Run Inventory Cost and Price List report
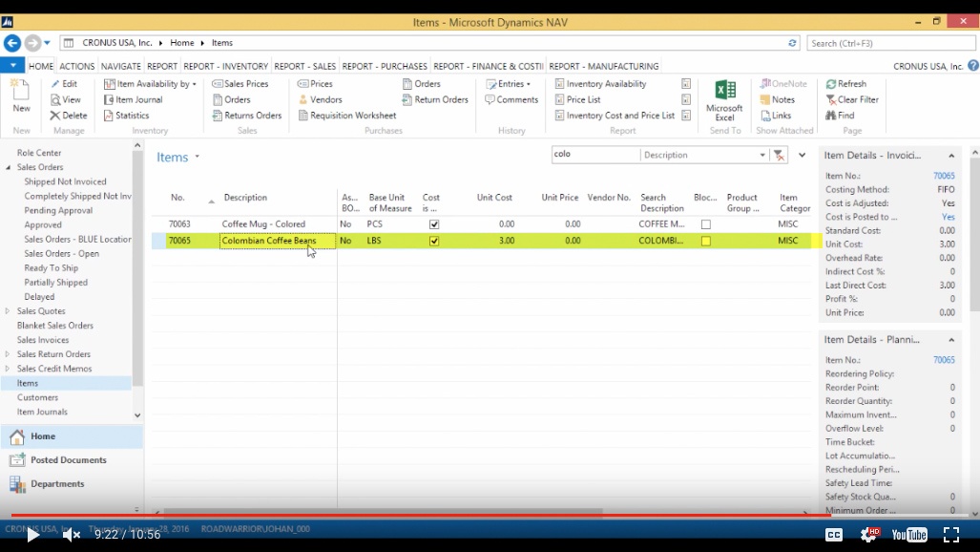 [x=615, y=116]
